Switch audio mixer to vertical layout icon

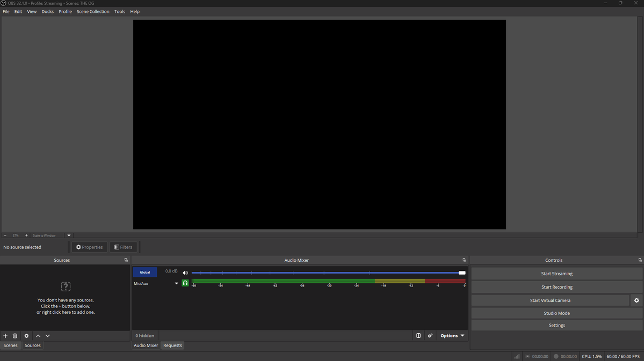tap(418, 336)
